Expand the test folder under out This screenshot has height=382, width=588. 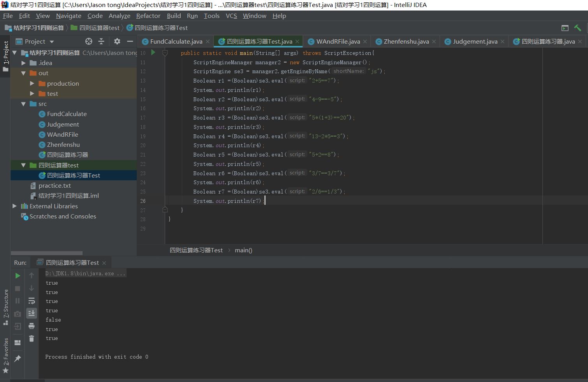coord(32,93)
